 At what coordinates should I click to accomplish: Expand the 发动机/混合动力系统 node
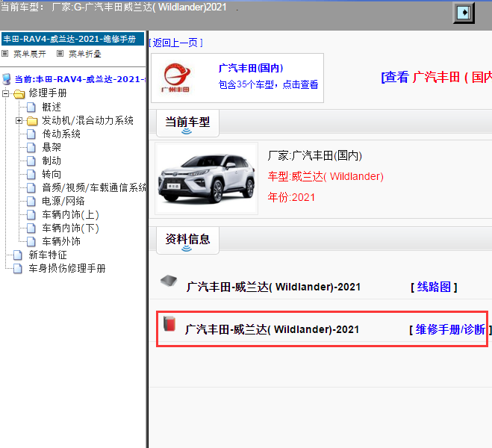tap(19, 121)
